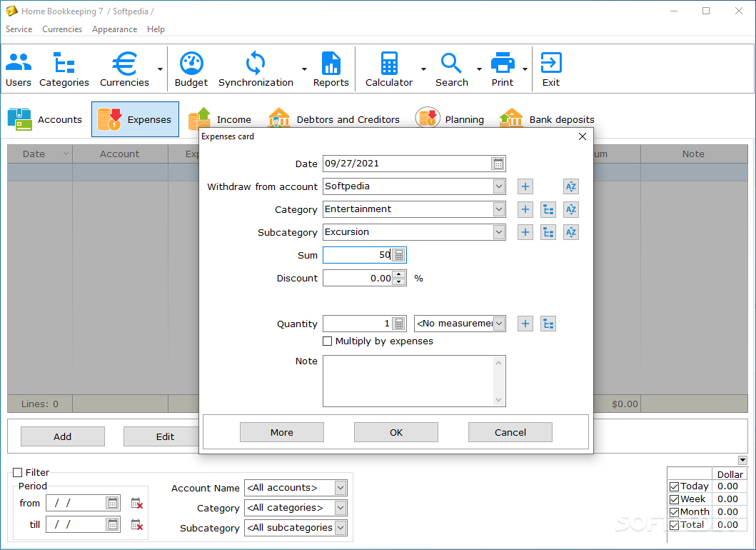Switch to the Bank deposits tab
756x550 pixels.
click(547, 119)
